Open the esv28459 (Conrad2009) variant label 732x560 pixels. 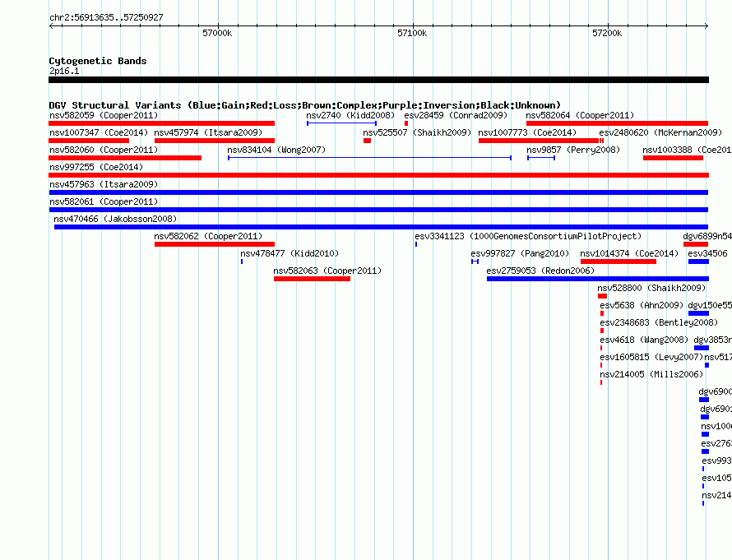[x=456, y=115]
